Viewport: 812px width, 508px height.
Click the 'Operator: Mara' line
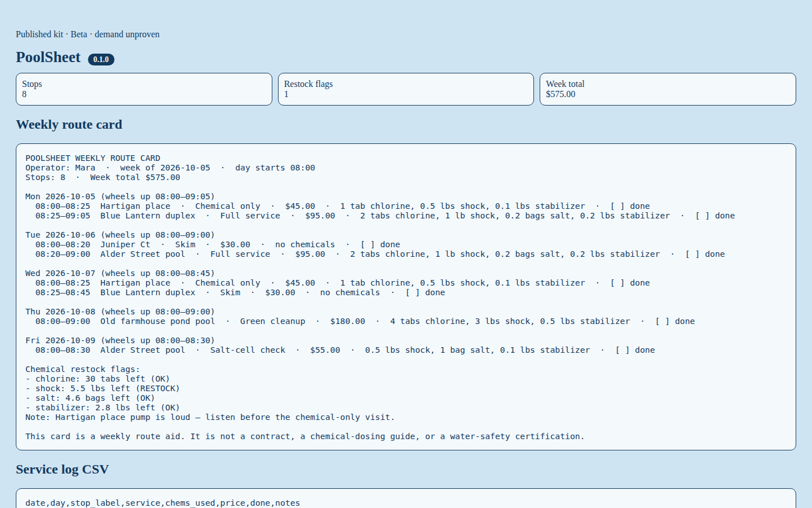coord(170,168)
